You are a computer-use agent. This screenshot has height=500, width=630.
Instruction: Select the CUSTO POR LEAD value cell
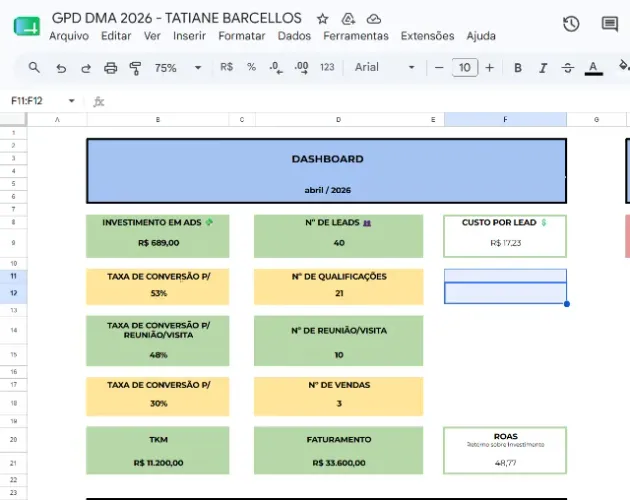click(505, 243)
